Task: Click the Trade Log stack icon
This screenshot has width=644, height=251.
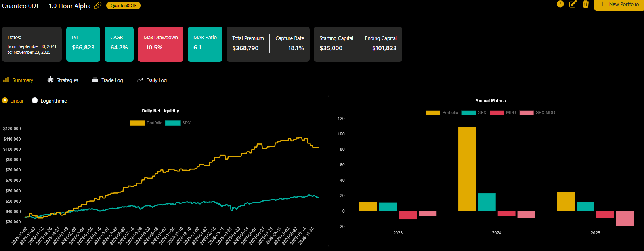Action: (95, 80)
